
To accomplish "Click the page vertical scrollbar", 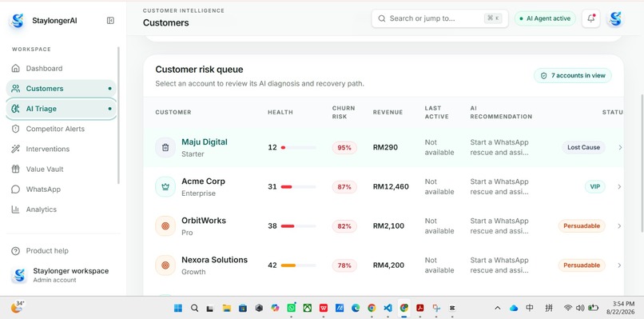I will (642, 164).
